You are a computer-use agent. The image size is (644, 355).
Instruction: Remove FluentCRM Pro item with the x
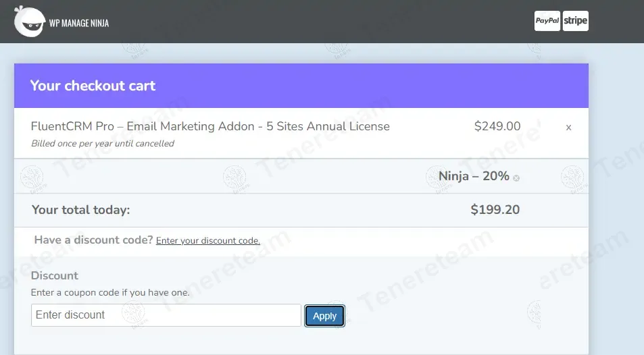click(x=568, y=127)
